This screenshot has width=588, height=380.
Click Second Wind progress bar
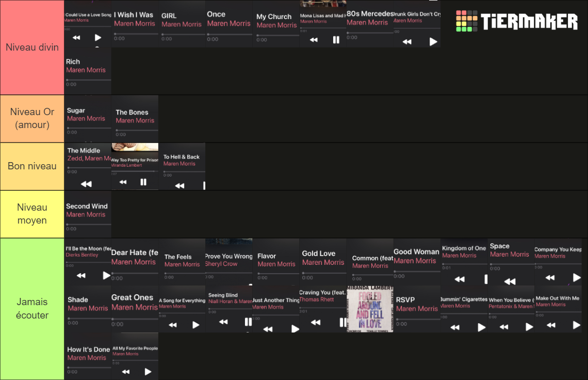[89, 225]
